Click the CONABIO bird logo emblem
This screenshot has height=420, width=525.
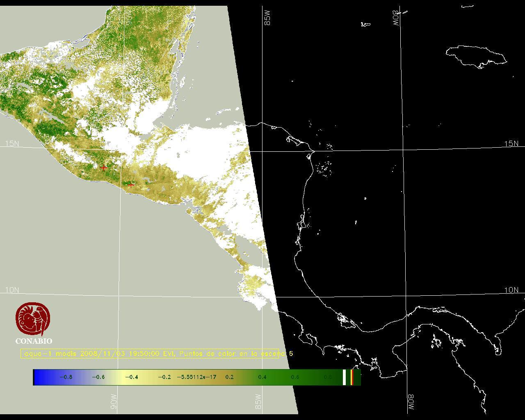(33, 319)
